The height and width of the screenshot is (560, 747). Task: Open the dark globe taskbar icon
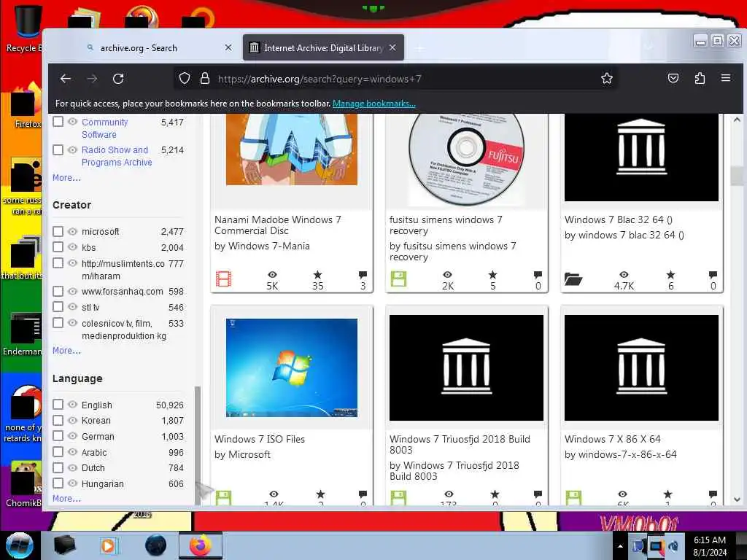pos(156,545)
